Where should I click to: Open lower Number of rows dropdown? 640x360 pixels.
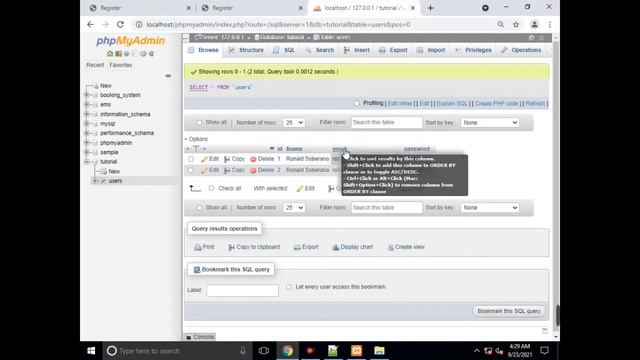coord(294,207)
